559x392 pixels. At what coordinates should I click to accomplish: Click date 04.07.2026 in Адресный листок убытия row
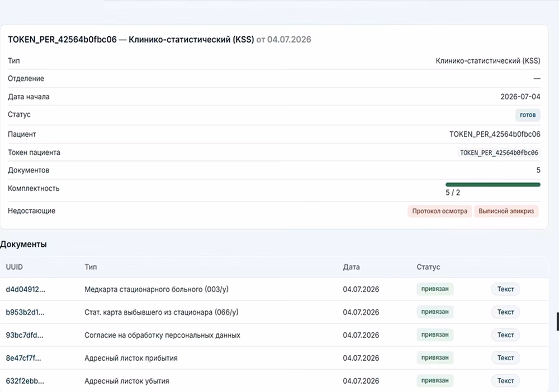point(361,381)
